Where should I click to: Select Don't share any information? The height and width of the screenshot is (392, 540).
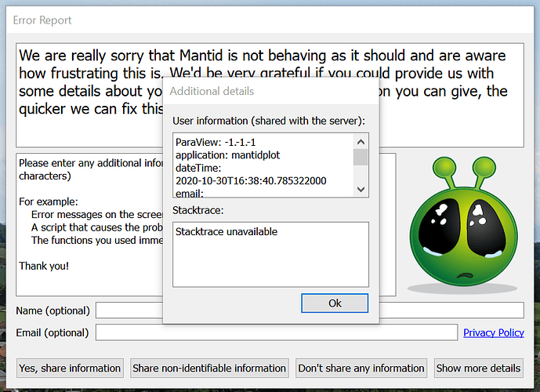[x=361, y=368]
